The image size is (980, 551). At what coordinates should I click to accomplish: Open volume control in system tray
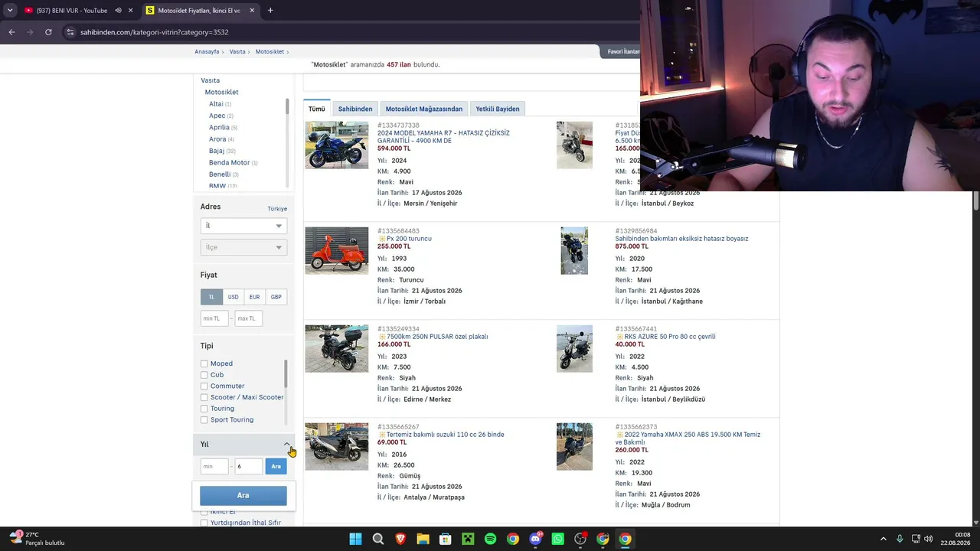928,539
